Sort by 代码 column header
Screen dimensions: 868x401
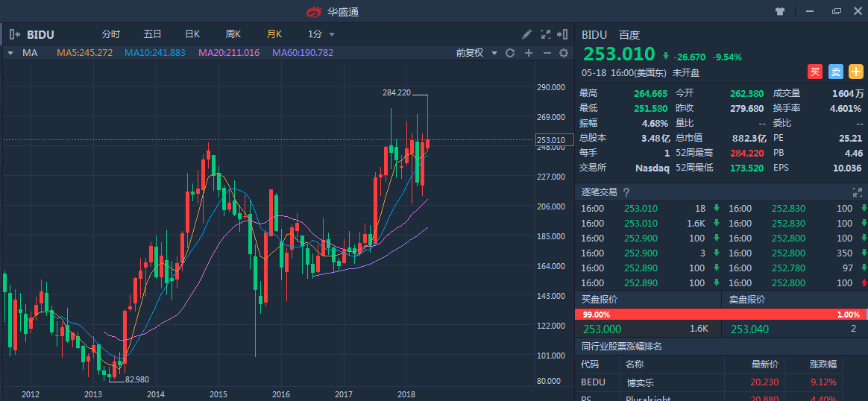tap(590, 364)
